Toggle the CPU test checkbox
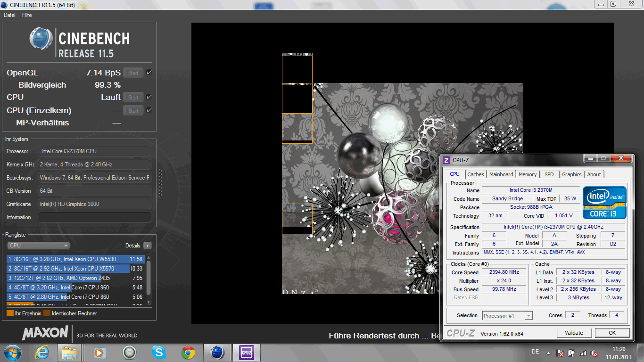 (x=149, y=97)
